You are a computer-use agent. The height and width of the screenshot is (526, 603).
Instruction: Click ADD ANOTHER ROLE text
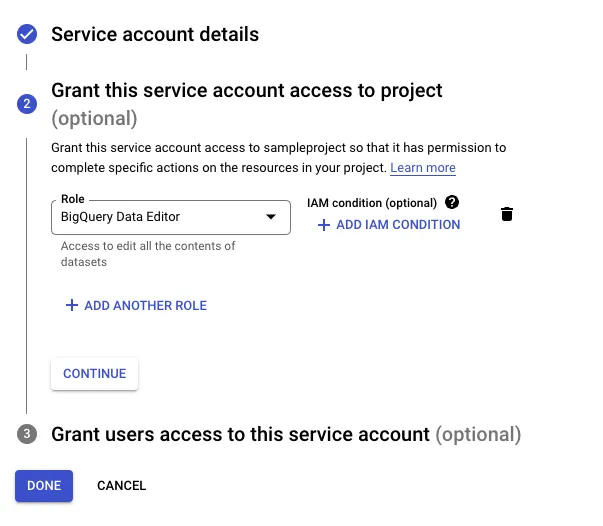point(145,306)
